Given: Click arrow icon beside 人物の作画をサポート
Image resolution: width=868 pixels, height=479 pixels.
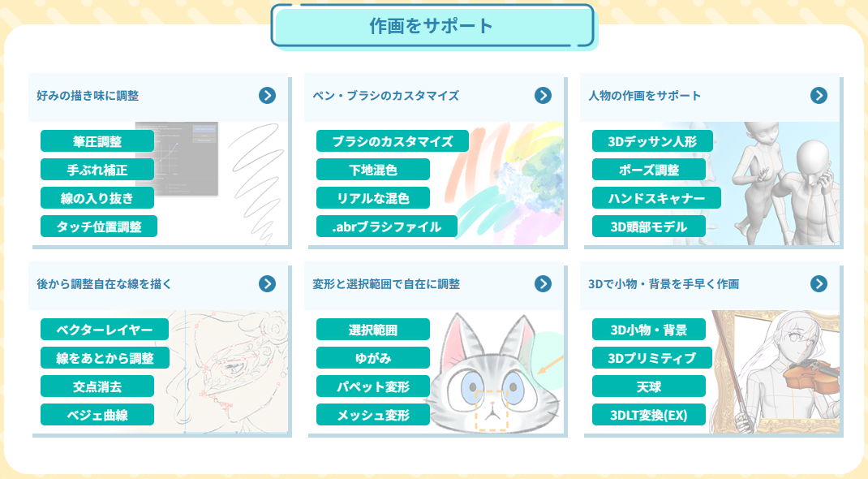Looking at the screenshot, I should pos(819,95).
